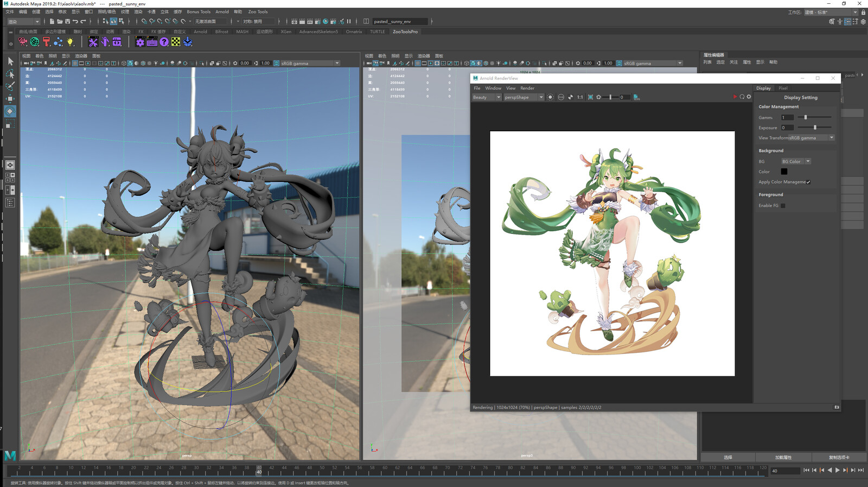Activate the highlighted Rotate tool in toolbox
The height and width of the screenshot is (487, 868).
10,111
